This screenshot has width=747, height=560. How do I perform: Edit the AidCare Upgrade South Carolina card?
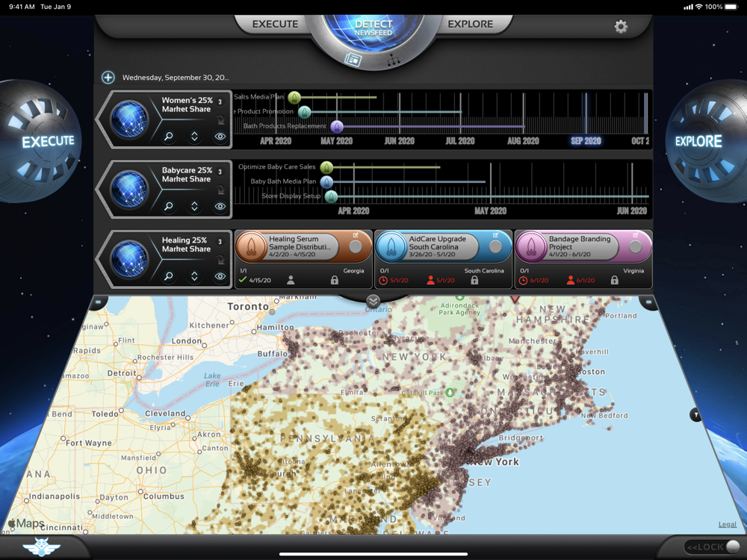pos(495,235)
